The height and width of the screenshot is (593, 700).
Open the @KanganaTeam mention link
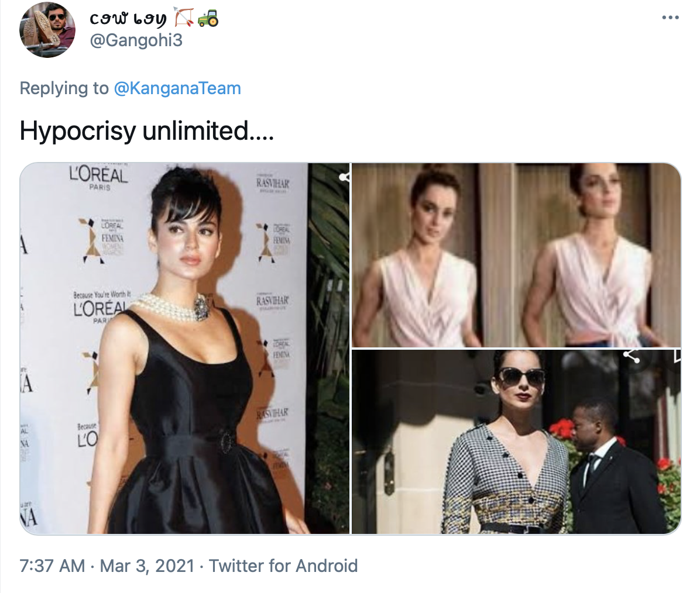[177, 88]
